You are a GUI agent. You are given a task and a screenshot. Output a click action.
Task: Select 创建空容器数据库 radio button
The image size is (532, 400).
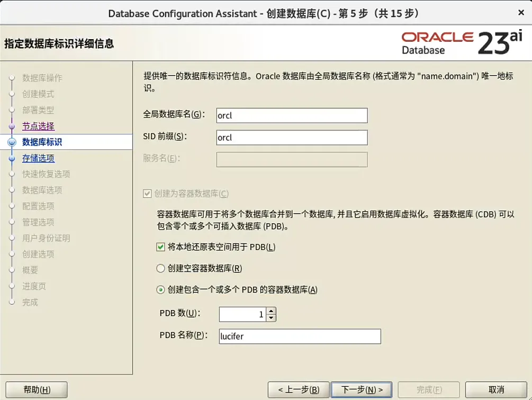pyautogui.click(x=159, y=268)
